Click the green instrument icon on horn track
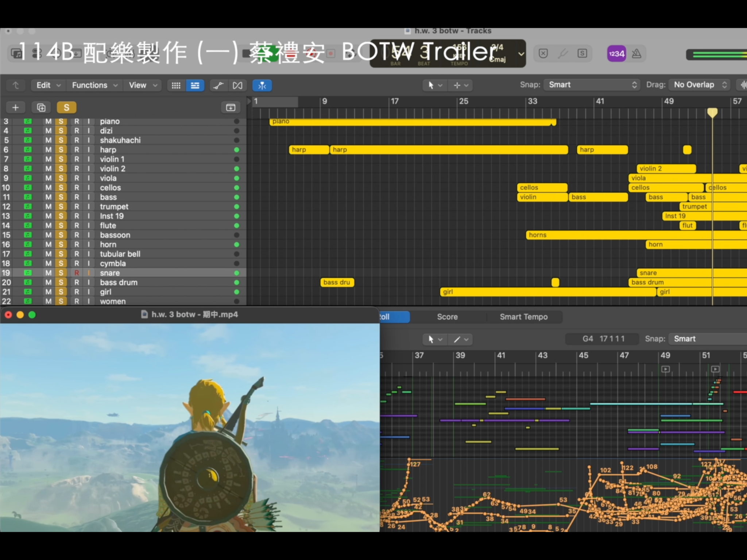The width and height of the screenshot is (747, 560). (x=28, y=245)
